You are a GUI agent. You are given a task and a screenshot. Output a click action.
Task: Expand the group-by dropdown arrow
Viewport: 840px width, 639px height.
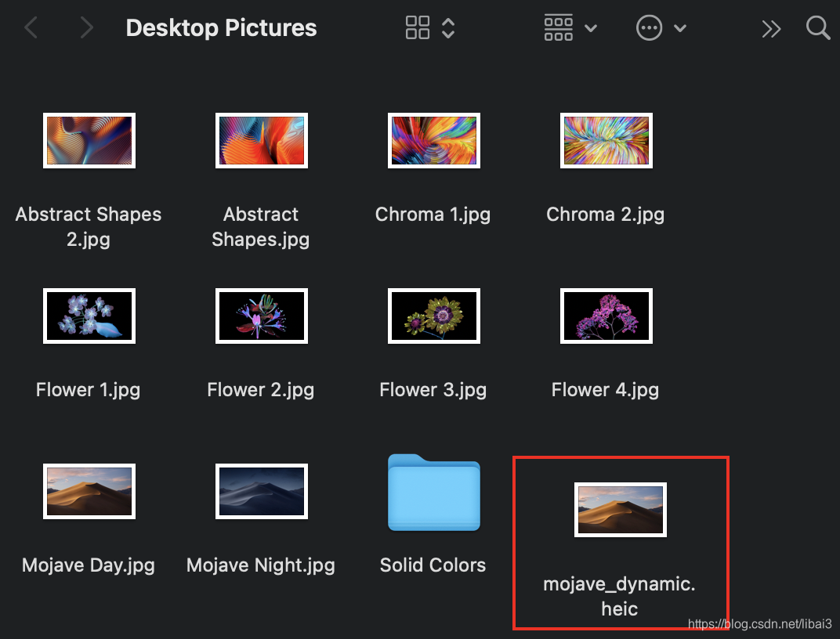pos(590,28)
